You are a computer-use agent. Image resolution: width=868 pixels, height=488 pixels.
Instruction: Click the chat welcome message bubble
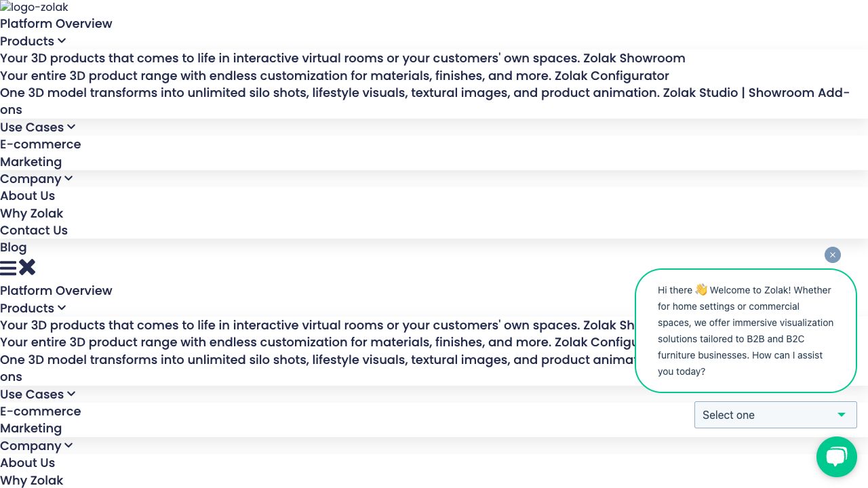[745, 331]
